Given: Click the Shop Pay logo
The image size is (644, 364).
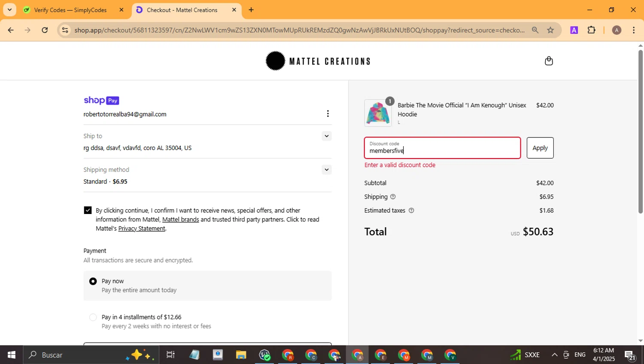Looking at the screenshot, I should (101, 101).
